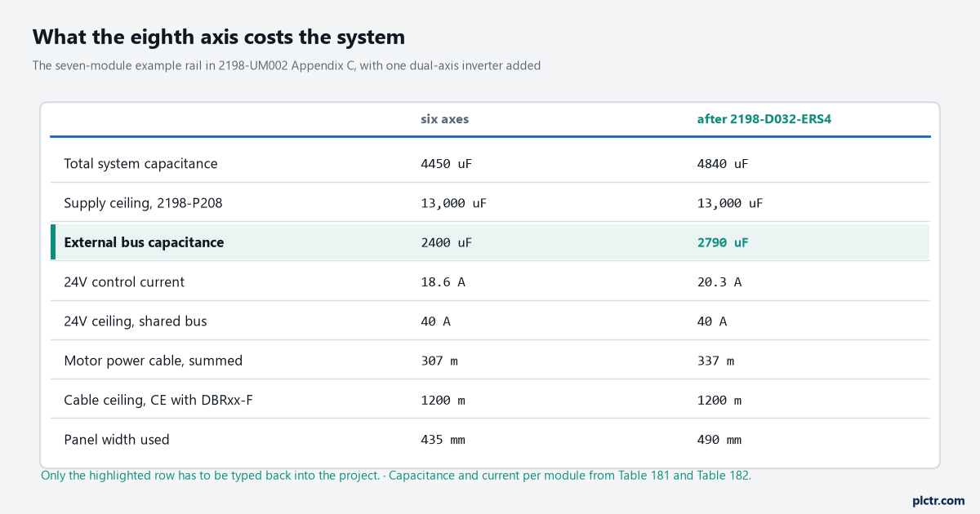This screenshot has width=980, height=514.
Task: Select the 'Total system capacitance' row label
Action: click(x=141, y=163)
